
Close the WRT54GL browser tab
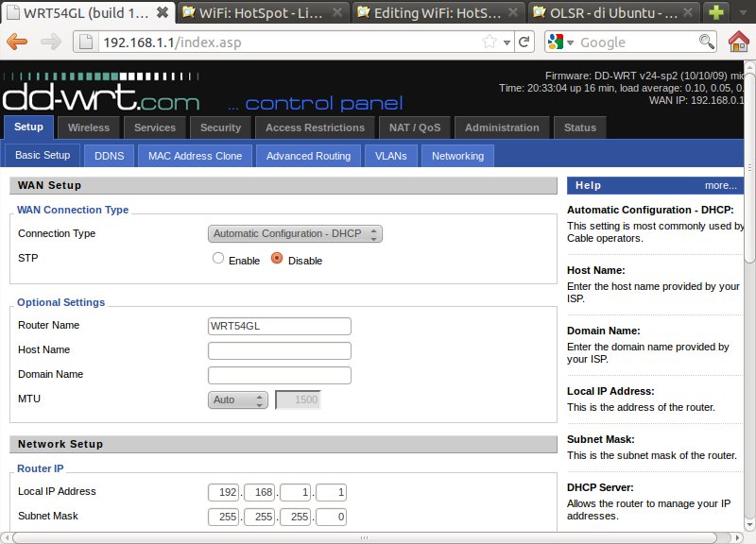tap(163, 12)
